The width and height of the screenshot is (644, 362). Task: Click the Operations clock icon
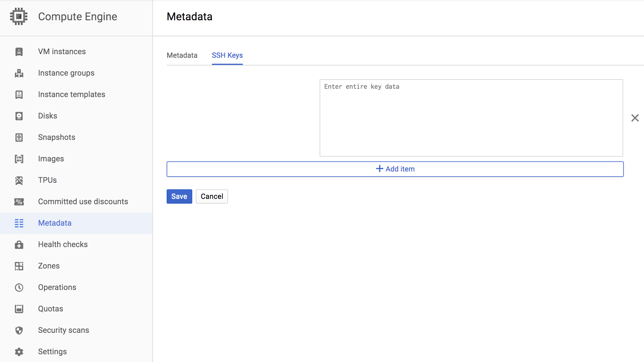coord(19,288)
